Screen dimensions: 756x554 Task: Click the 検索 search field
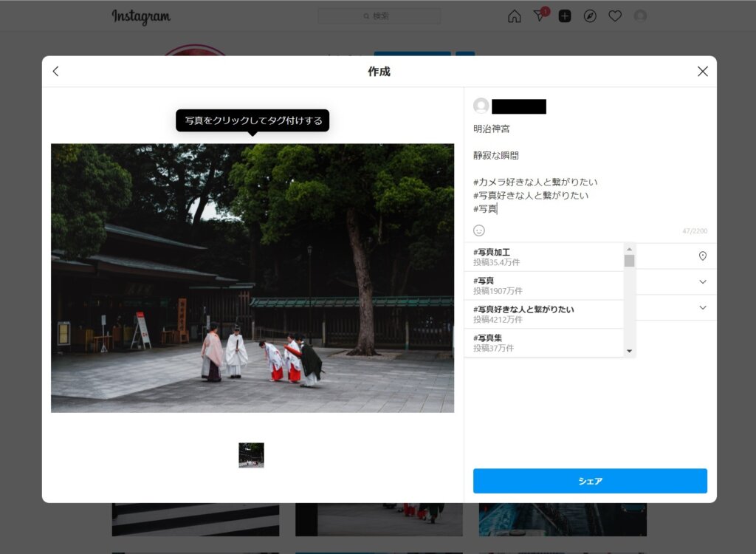379,16
